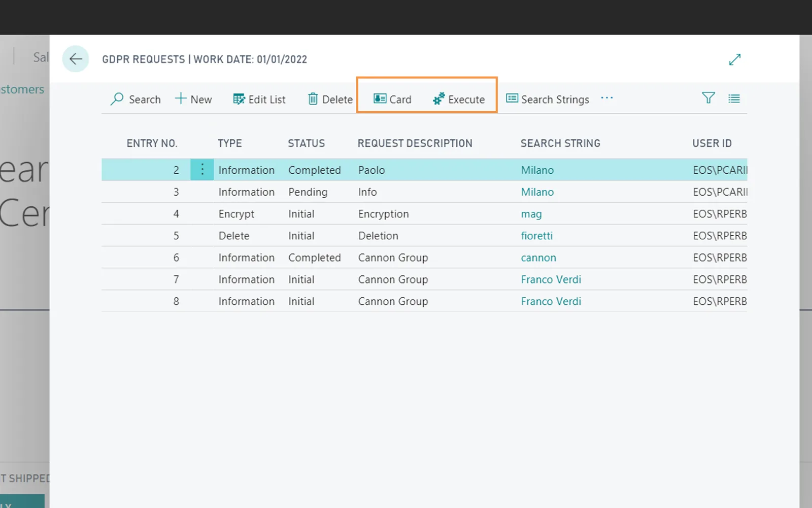Image resolution: width=812 pixels, height=508 pixels.
Task: Switch to Edit List mode
Action: point(259,99)
